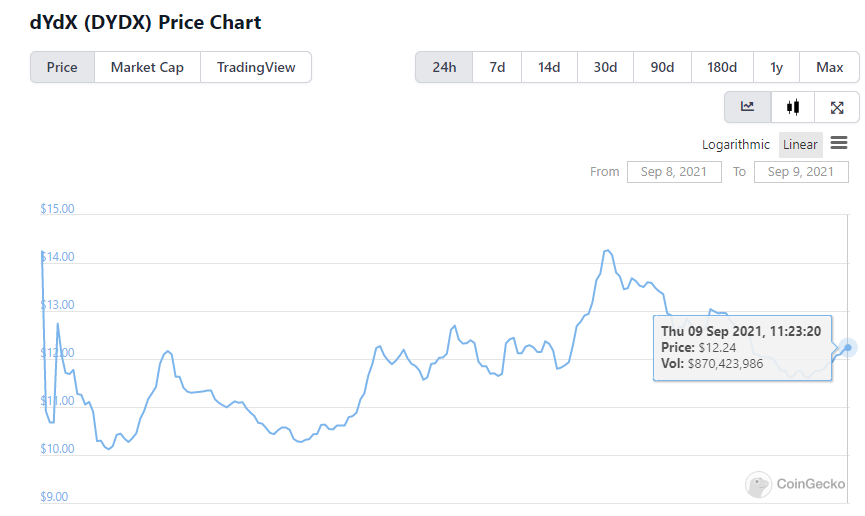Switch to the Market Cap tab
The image size is (865, 516).
coord(147,67)
